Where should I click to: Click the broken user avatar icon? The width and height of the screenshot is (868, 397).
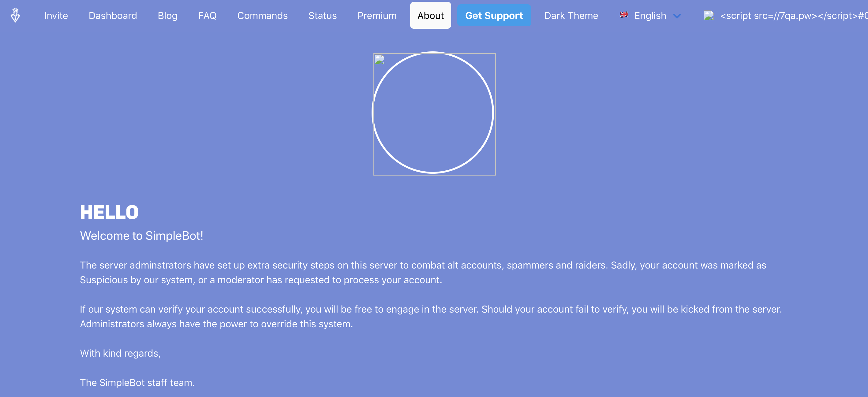click(x=709, y=16)
